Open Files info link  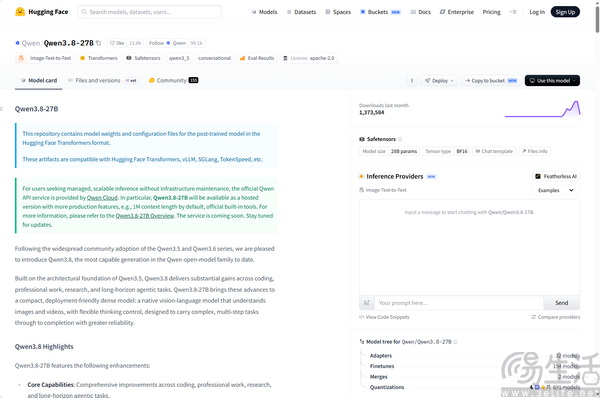click(x=535, y=151)
